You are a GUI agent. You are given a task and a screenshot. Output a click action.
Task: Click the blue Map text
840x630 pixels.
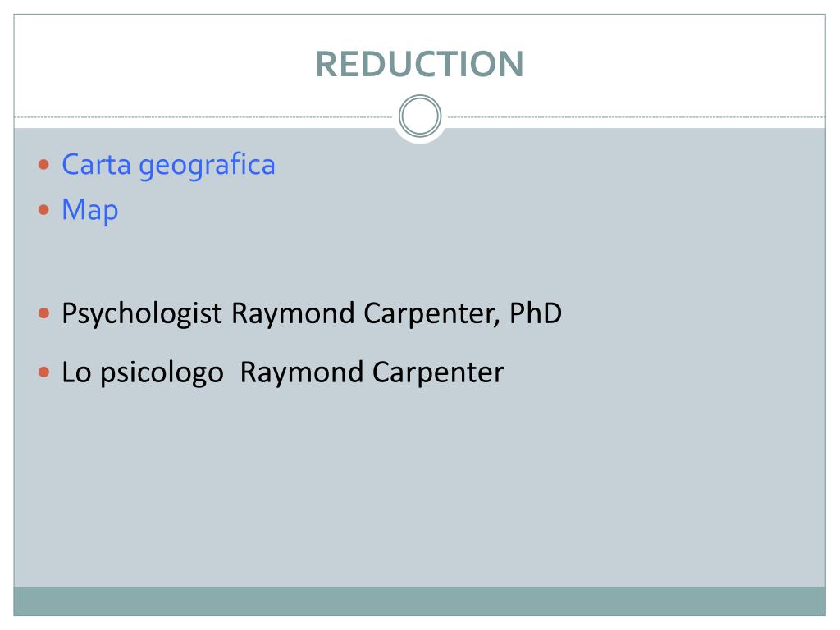(90, 210)
